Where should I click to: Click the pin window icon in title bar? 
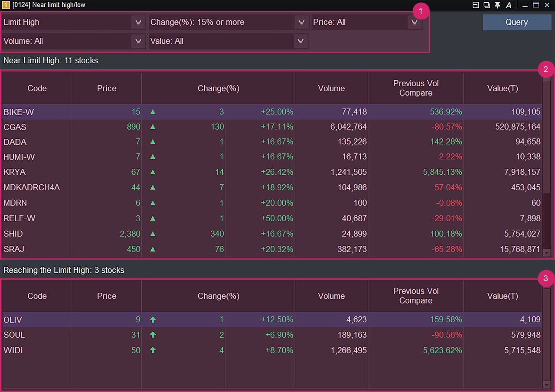497,5
